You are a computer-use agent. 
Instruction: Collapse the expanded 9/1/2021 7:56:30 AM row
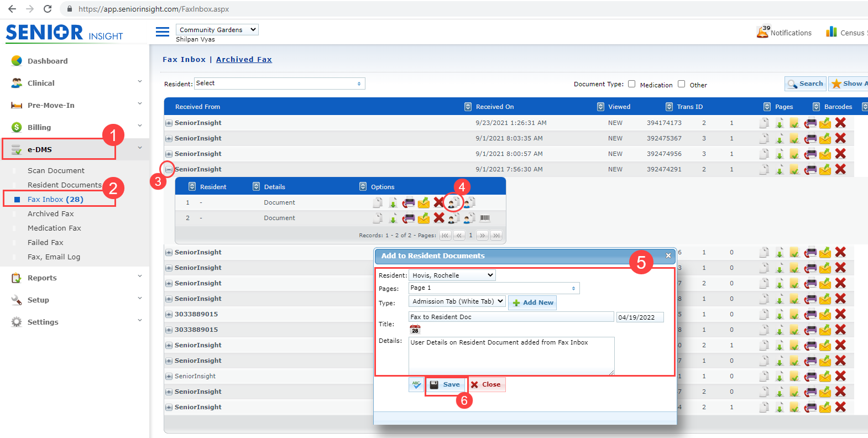coord(169,169)
